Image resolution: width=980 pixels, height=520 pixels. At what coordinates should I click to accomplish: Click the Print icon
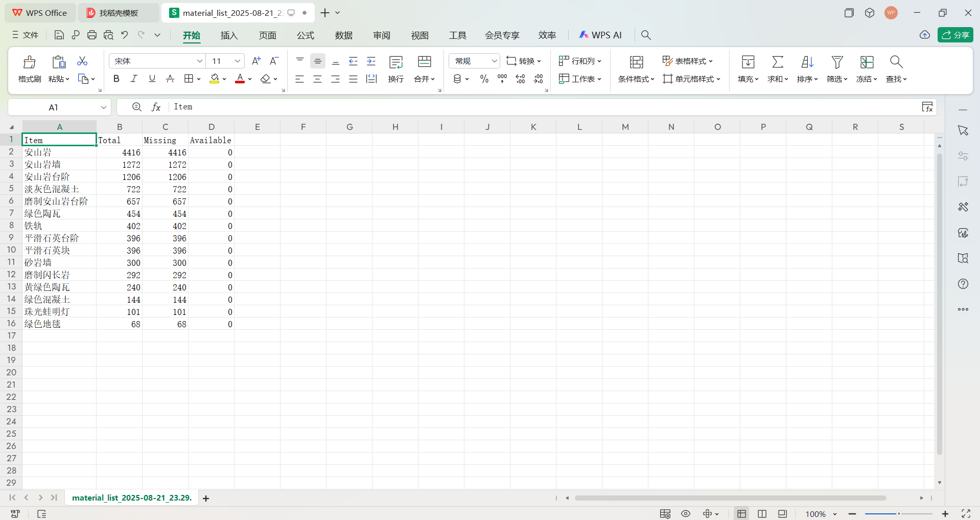[x=92, y=35]
